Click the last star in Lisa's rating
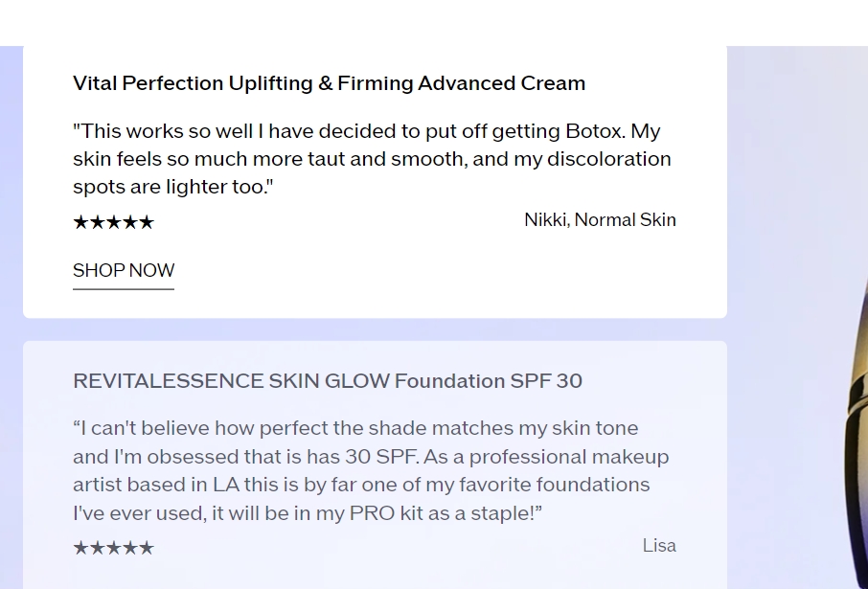The width and height of the screenshot is (868, 589). click(147, 548)
